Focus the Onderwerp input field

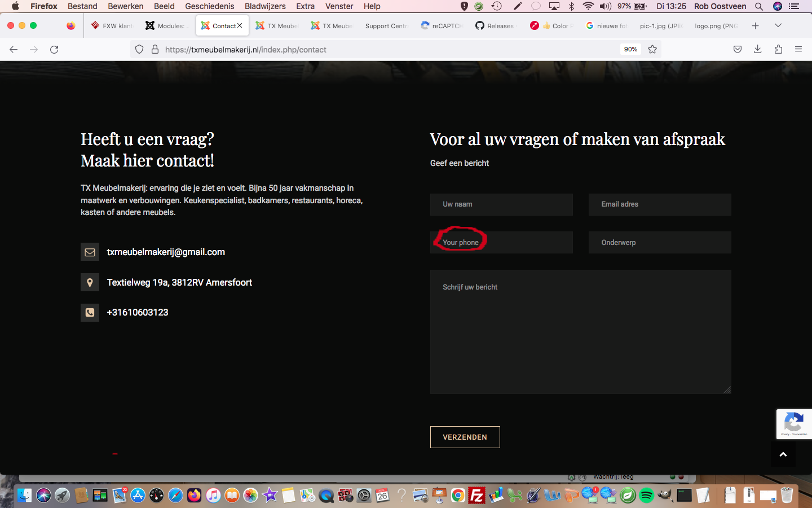click(x=660, y=243)
